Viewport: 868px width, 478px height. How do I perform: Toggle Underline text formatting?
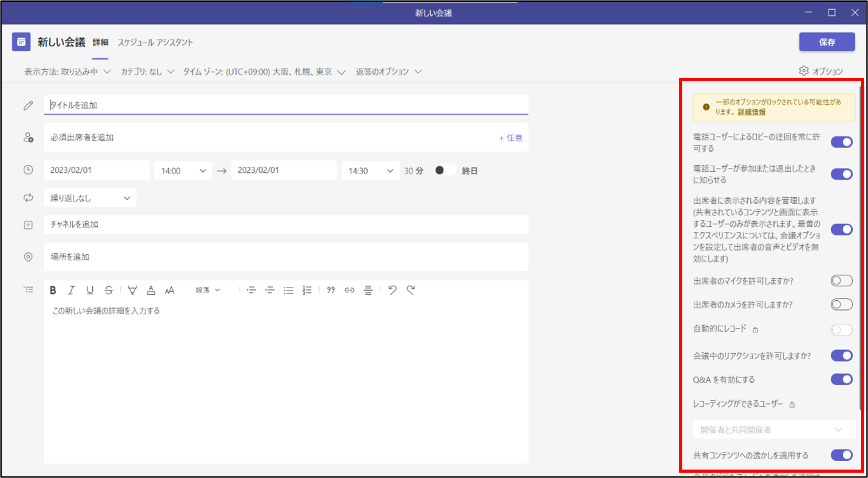90,290
